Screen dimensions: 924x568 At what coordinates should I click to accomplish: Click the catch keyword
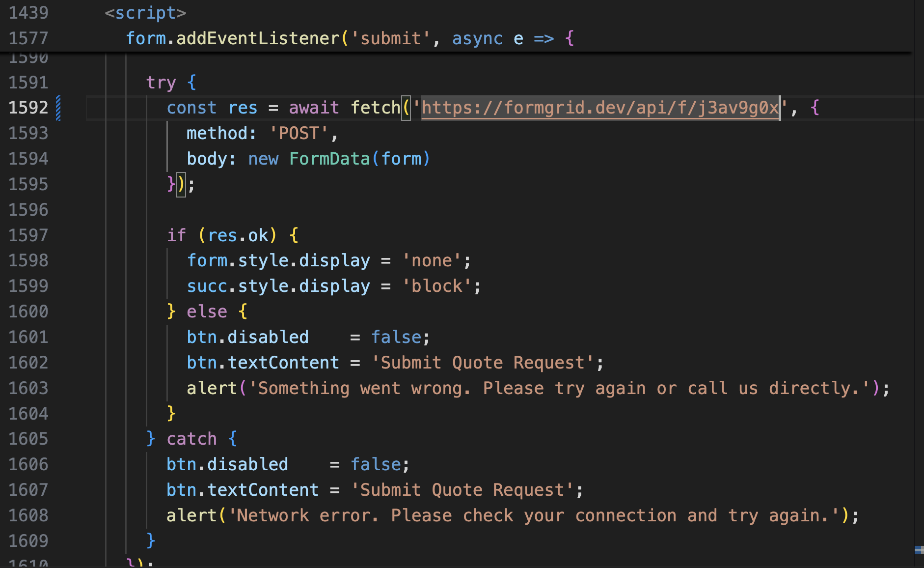click(x=191, y=439)
